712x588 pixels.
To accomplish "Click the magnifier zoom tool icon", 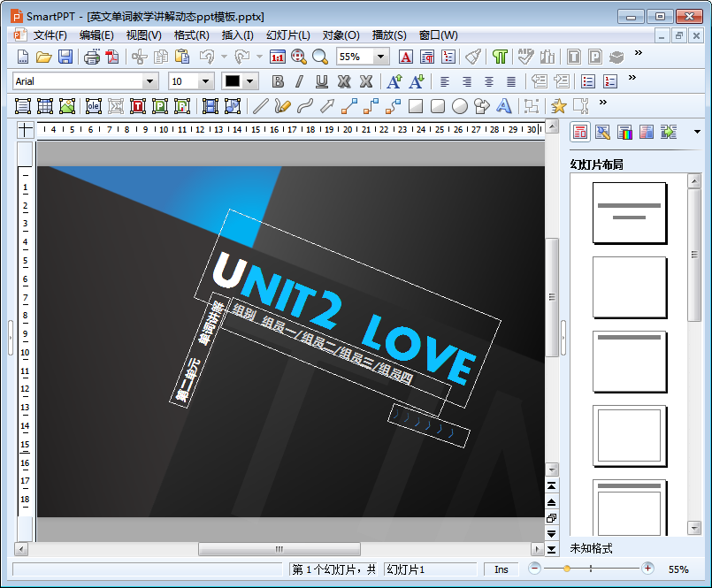I will tap(319, 57).
